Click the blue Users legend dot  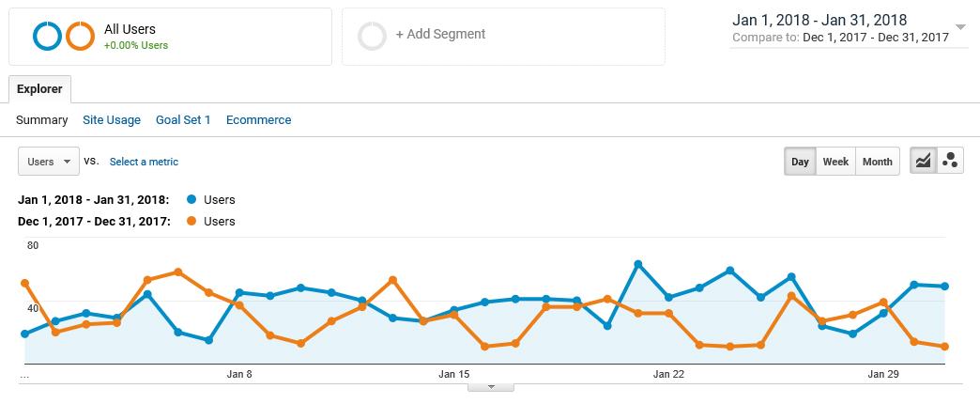click(192, 199)
